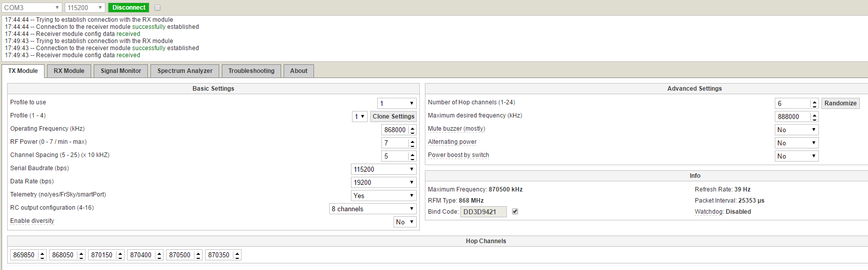This screenshot has height=270, width=868.
Task: Open the Enable diversity dropdown
Action: (405, 222)
